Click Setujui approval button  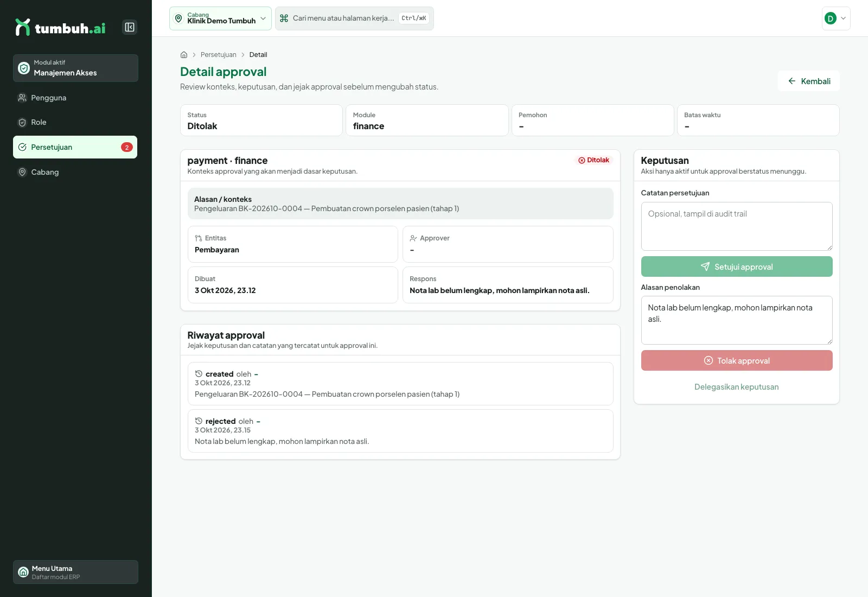click(737, 266)
